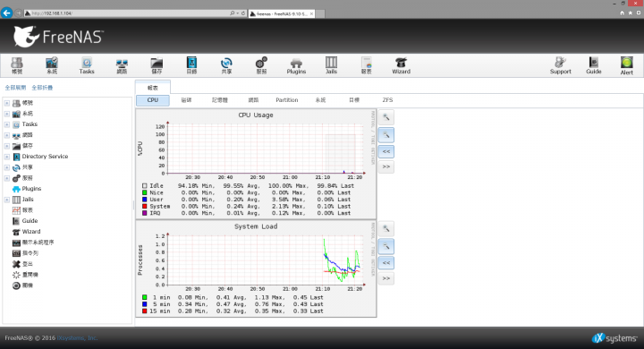This screenshot has height=349, width=644.
Task: Expand 服務 node in the sidebar tree
Action: click(x=7, y=178)
